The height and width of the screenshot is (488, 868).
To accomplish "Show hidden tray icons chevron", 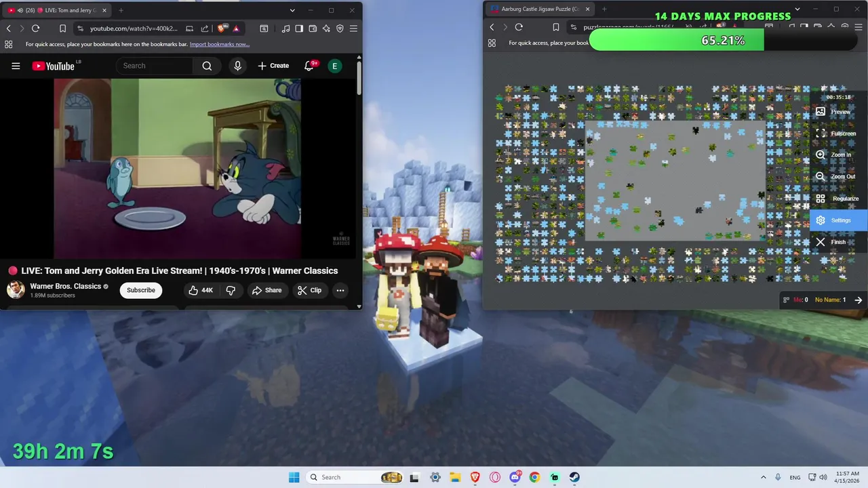I will pyautogui.click(x=763, y=477).
